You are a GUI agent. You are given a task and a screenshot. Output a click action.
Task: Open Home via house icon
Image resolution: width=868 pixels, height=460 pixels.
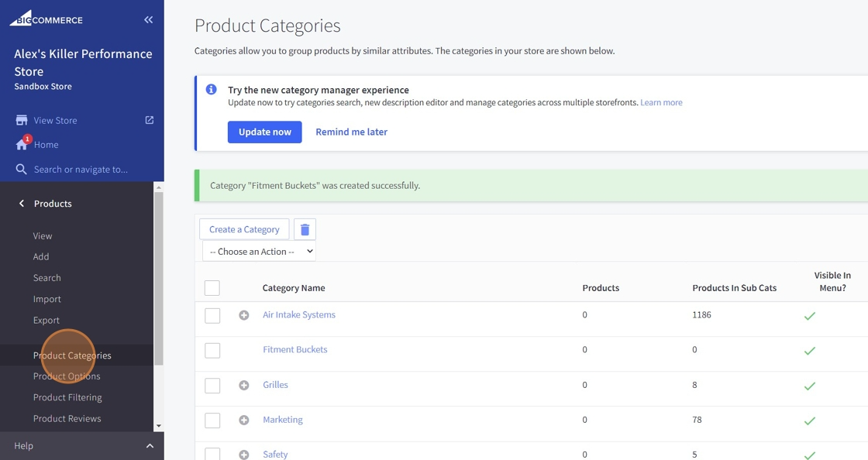point(22,145)
